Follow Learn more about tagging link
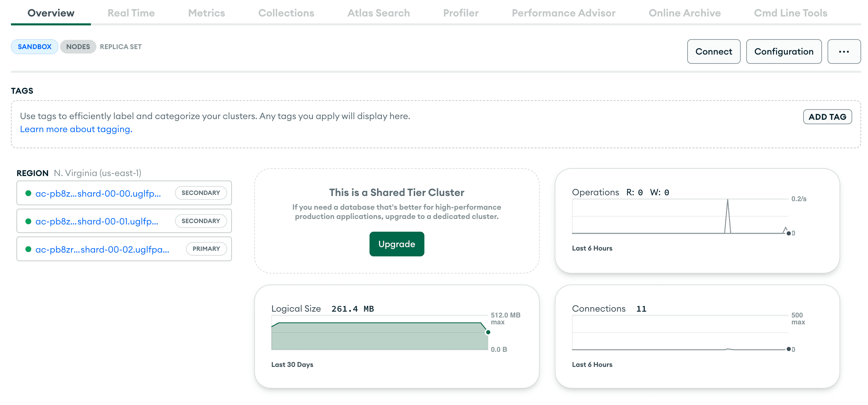This screenshot has height=405, width=868. (76, 129)
